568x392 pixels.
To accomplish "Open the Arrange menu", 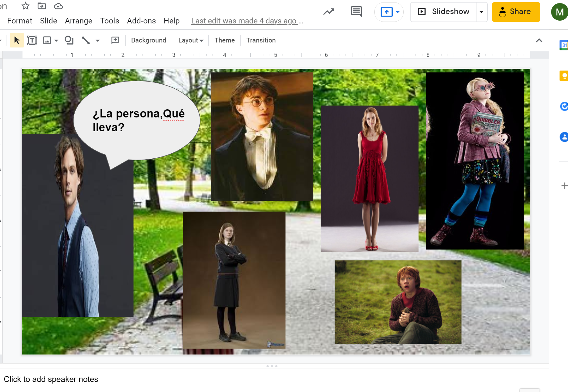I will click(x=78, y=21).
